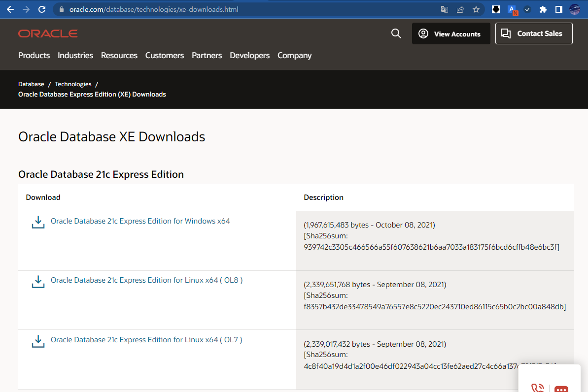Open the Developers menu
This screenshot has height=392, width=588.
[x=250, y=56]
